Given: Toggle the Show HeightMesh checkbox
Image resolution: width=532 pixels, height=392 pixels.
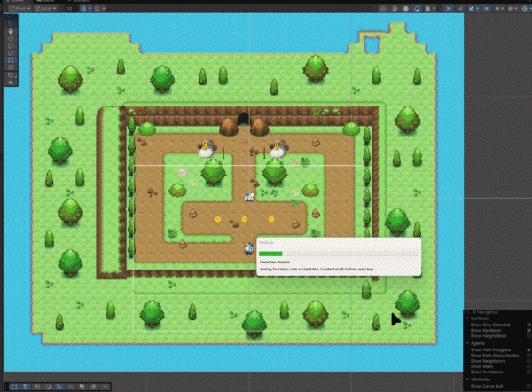Looking at the screenshot, I should (528, 336).
